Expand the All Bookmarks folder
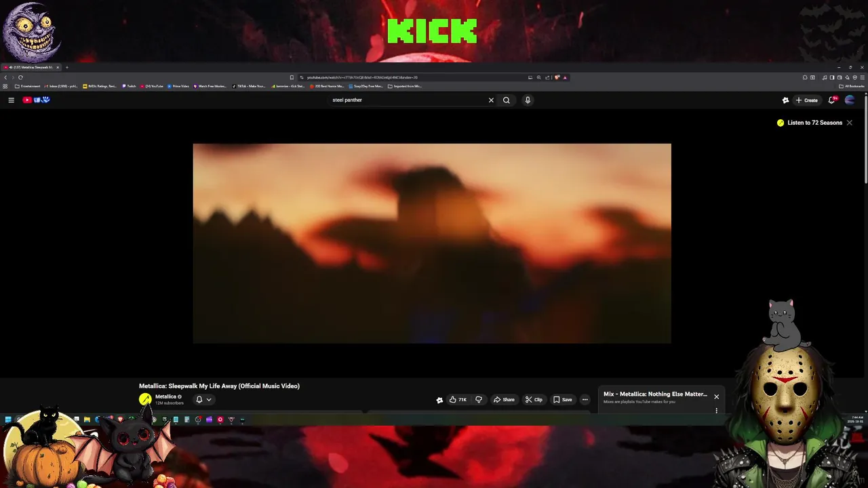 point(851,86)
